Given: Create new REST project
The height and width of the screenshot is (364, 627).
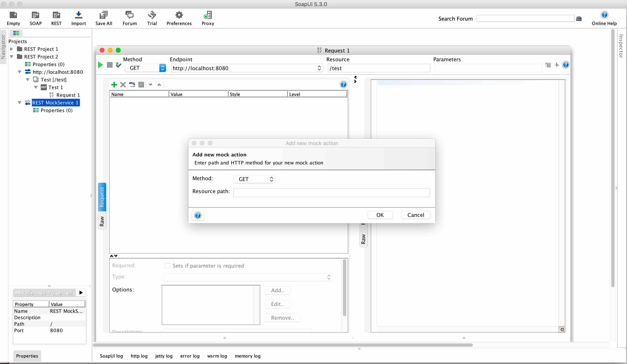Looking at the screenshot, I should click(x=56, y=19).
